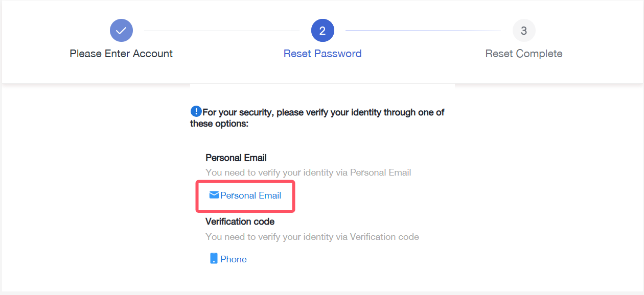The image size is (644, 295).
Task: Select the Reset Password step label
Action: 323,54
